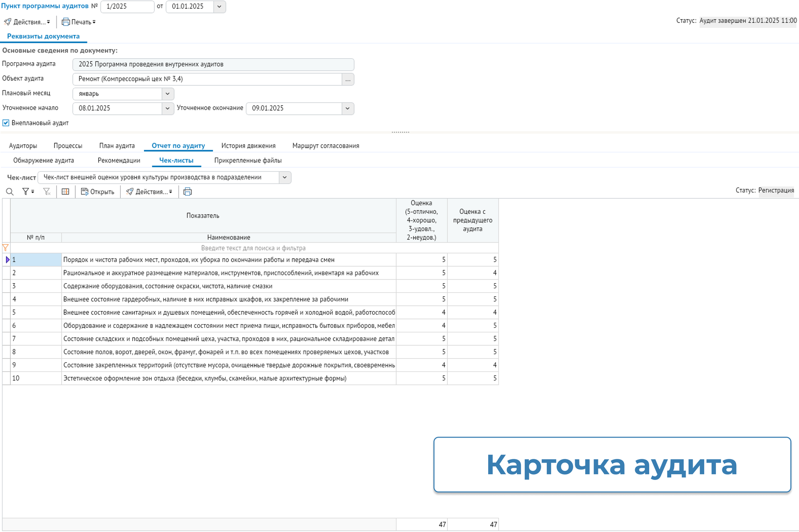Expand the Плановый месяц dropdown

pos(167,94)
